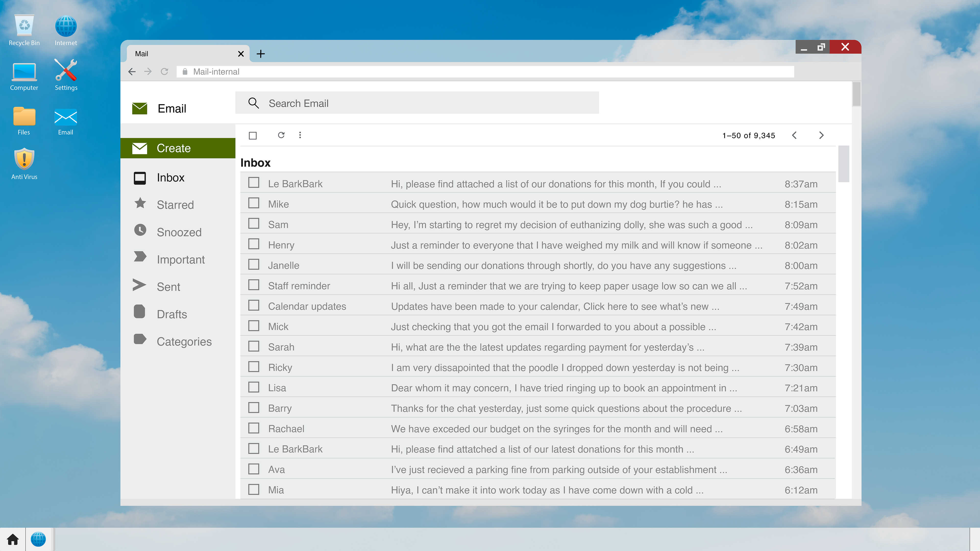Click the refresh icon above the inbox list
The width and height of the screenshot is (980, 551).
(x=281, y=135)
